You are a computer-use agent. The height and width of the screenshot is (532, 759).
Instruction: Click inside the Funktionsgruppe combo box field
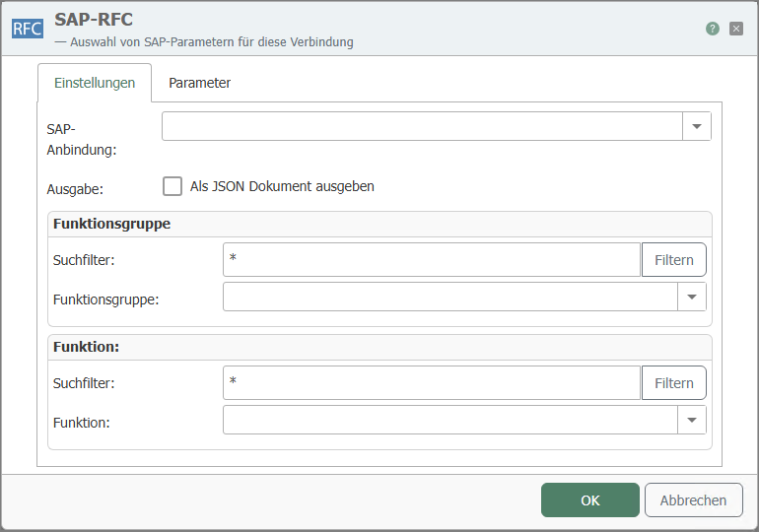449,297
